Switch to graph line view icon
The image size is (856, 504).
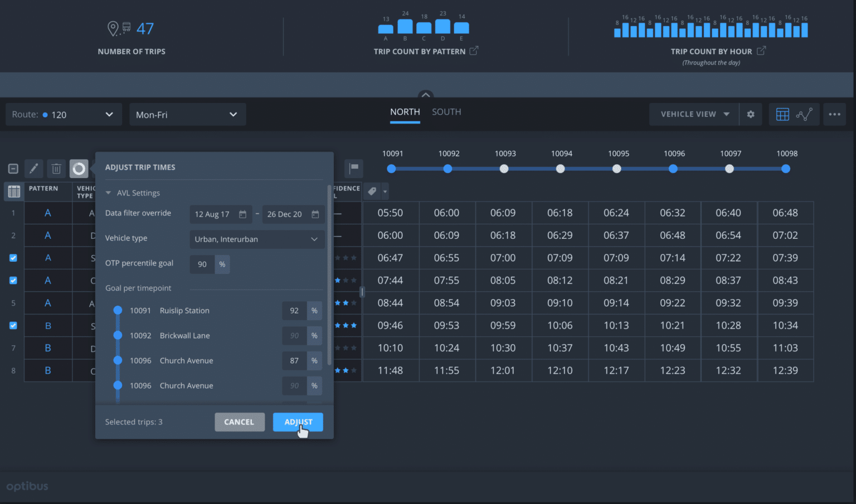(804, 114)
